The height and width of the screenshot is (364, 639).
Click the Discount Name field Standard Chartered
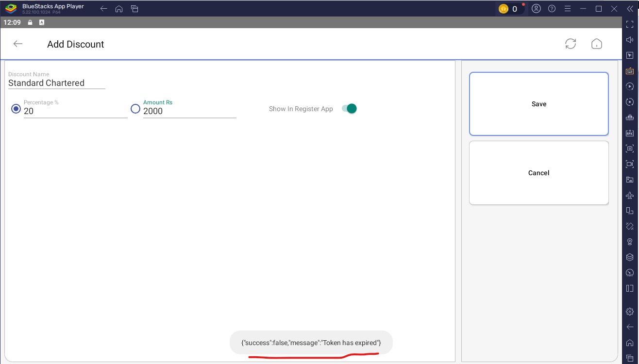pyautogui.click(x=57, y=83)
